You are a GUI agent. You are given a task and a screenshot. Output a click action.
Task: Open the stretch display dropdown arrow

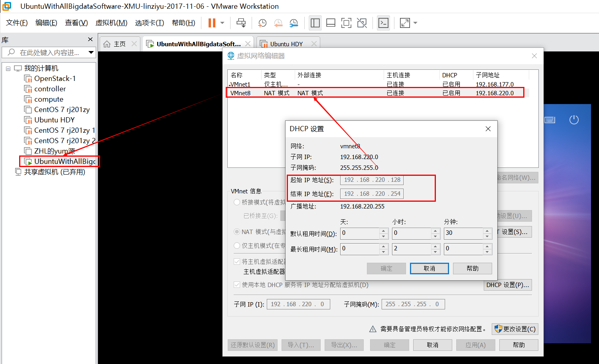(415, 23)
